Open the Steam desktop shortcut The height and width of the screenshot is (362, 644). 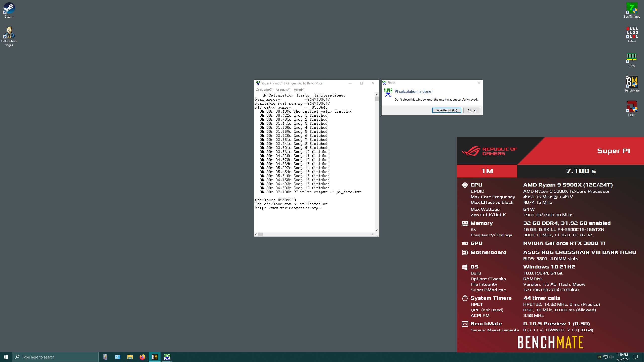click(x=9, y=10)
